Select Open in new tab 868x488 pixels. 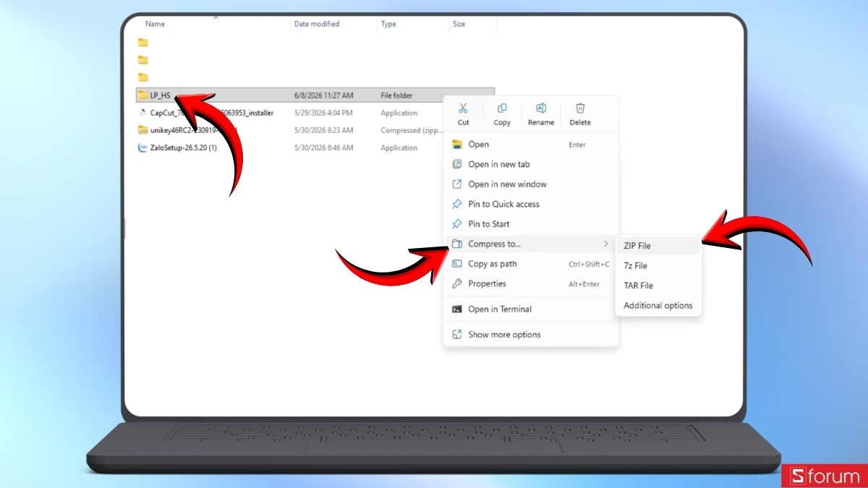tap(530, 164)
